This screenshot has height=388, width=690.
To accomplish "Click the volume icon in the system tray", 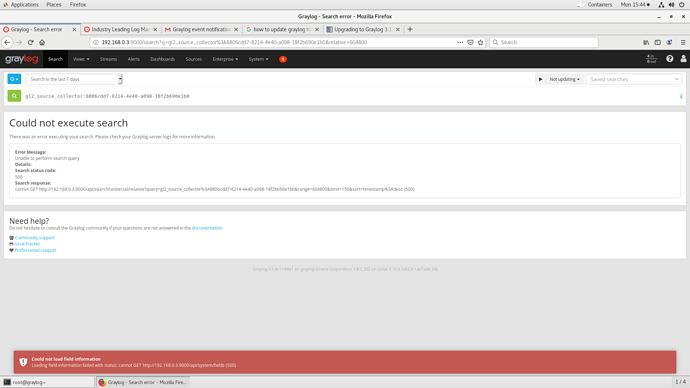I will click(672, 4).
